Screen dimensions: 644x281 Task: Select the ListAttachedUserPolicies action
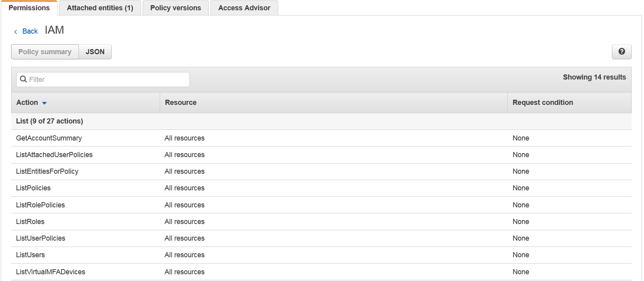(54, 155)
